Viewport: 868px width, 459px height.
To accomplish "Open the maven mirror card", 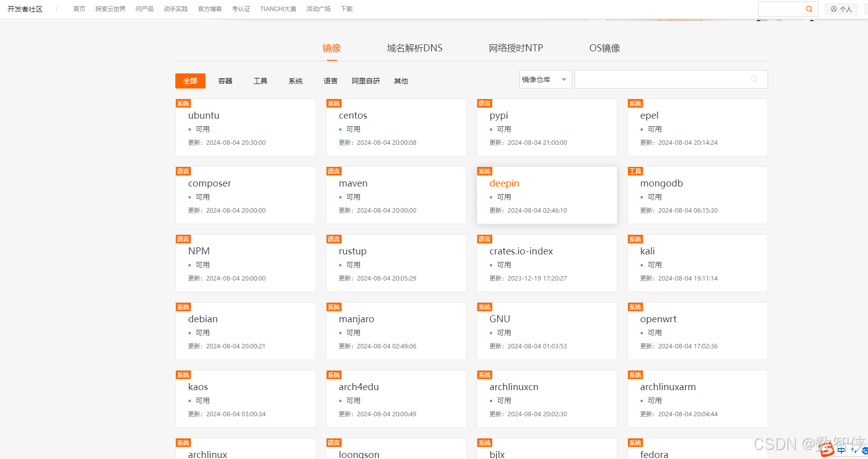I will (x=396, y=195).
